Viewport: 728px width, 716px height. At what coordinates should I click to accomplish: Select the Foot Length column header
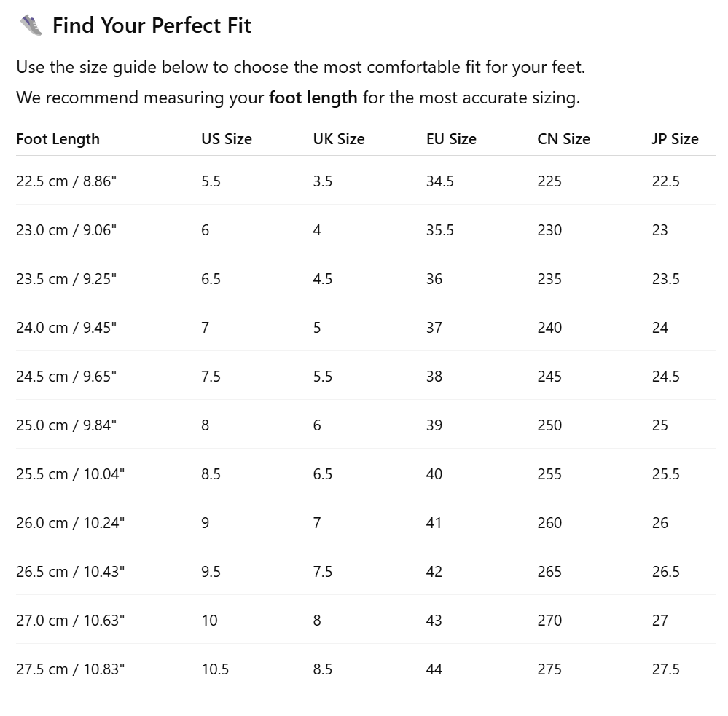[x=58, y=138]
